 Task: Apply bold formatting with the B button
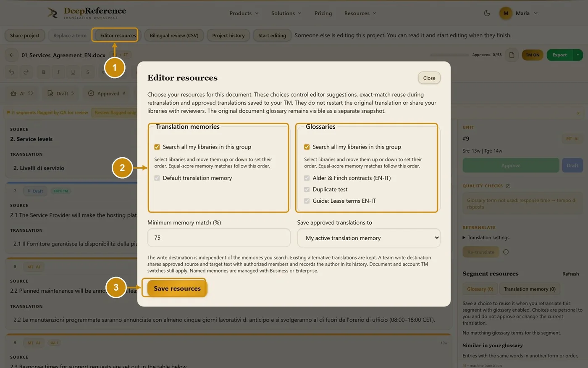[x=44, y=72]
